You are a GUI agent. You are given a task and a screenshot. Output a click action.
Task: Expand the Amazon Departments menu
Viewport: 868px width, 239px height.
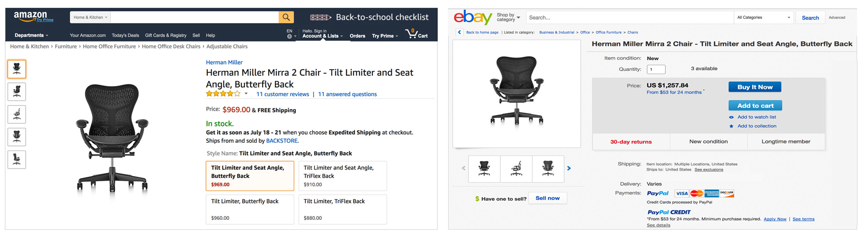(31, 35)
